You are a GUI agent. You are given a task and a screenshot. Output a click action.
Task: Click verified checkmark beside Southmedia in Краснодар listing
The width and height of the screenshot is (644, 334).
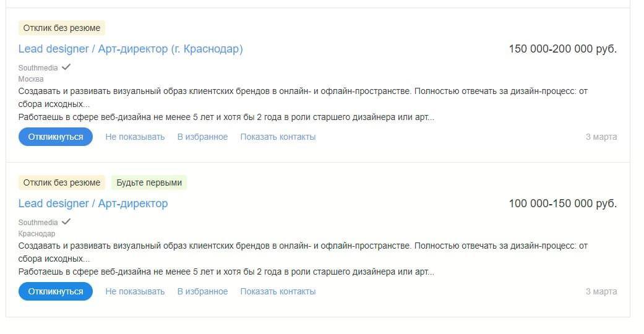(66, 221)
